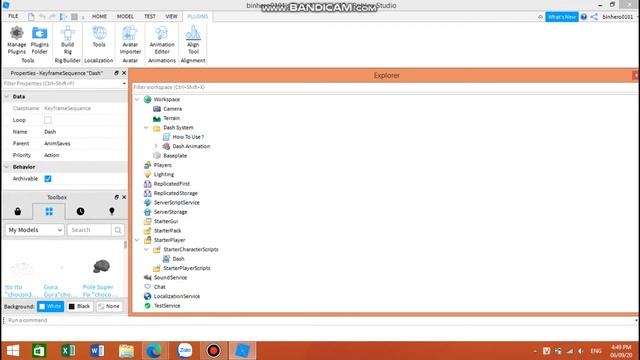Image resolution: width=640 pixels, height=360 pixels.
Task: Open Microsoft Edge from the taskbar
Action: 154,351
